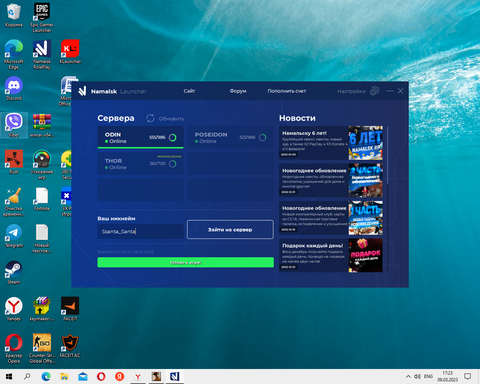
Task: Open the ПОДАРОК news thumbnail
Action: pyautogui.click(x=366, y=255)
